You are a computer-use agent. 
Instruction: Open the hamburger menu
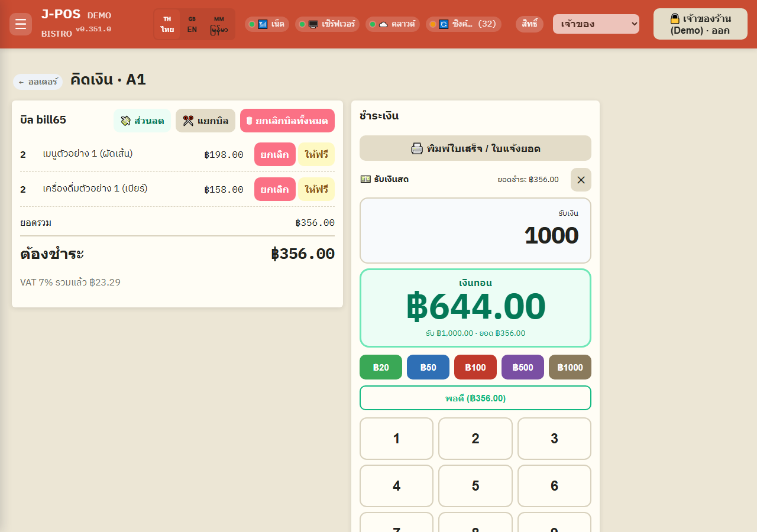point(21,24)
